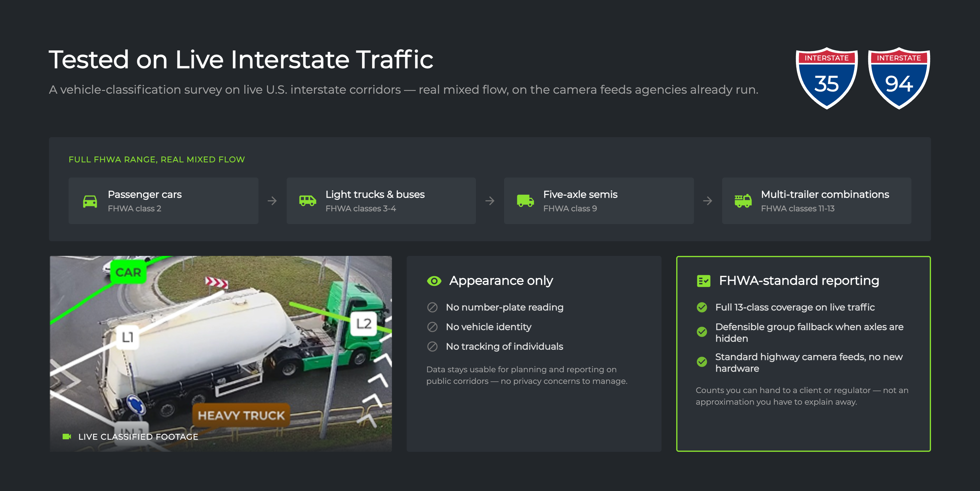Click the vehicle-classification survey subtitle

[x=404, y=90]
